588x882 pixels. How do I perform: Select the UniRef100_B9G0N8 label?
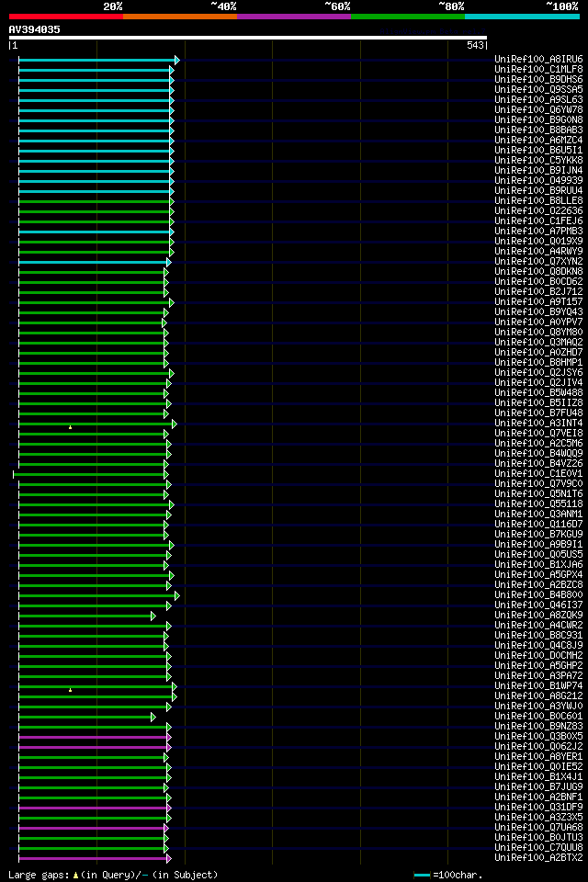[x=538, y=119]
